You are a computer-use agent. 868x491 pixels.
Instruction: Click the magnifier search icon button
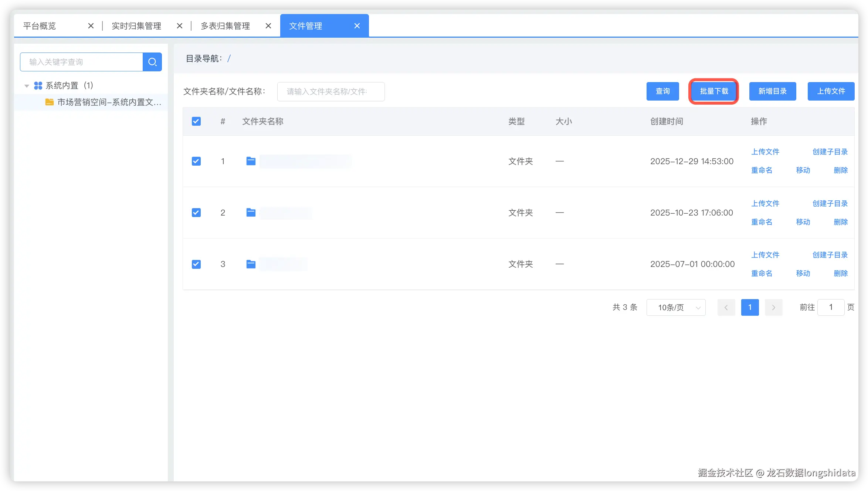[152, 62]
